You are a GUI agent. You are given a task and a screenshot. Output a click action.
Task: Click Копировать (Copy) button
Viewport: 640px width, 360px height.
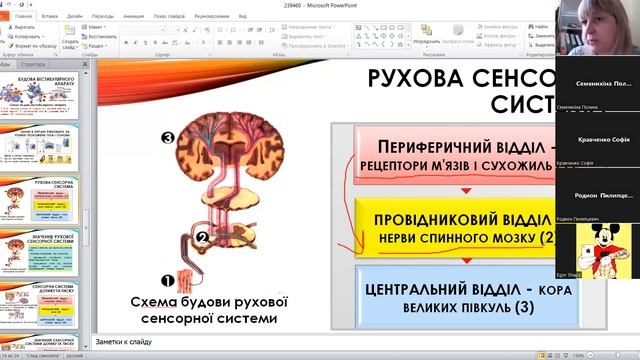pyautogui.click(x=24, y=37)
